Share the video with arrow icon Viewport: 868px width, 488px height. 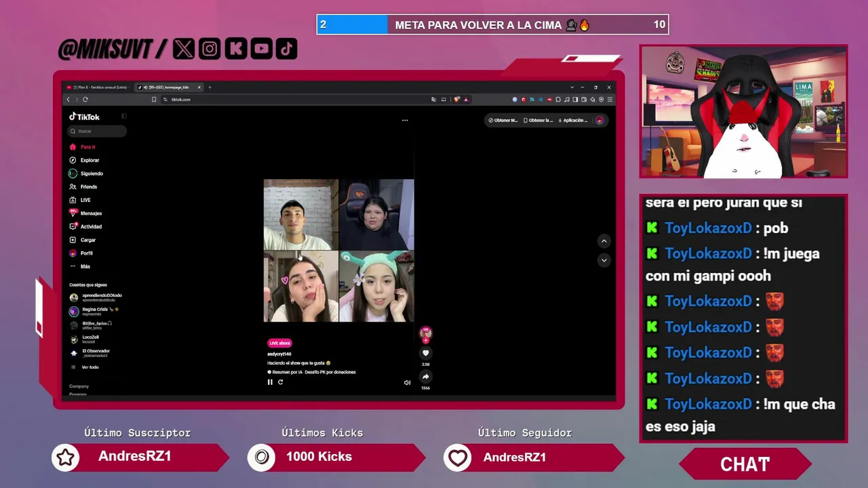pyautogui.click(x=426, y=377)
